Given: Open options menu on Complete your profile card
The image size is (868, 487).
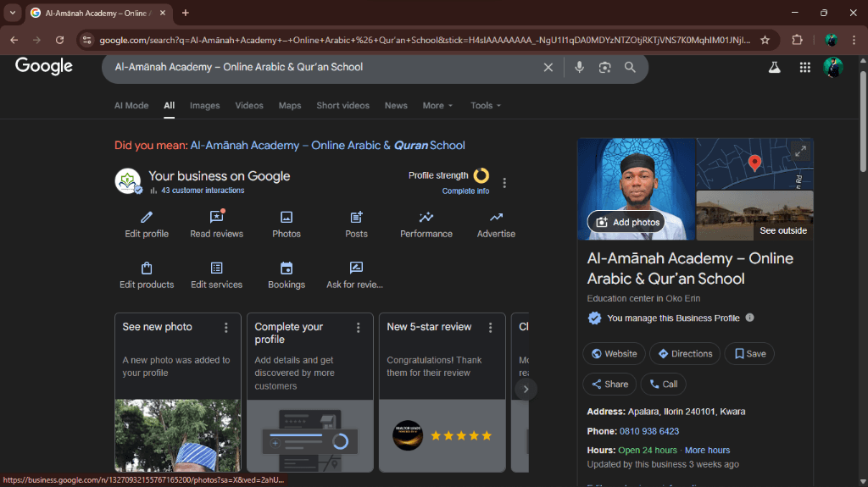Looking at the screenshot, I should coord(359,328).
